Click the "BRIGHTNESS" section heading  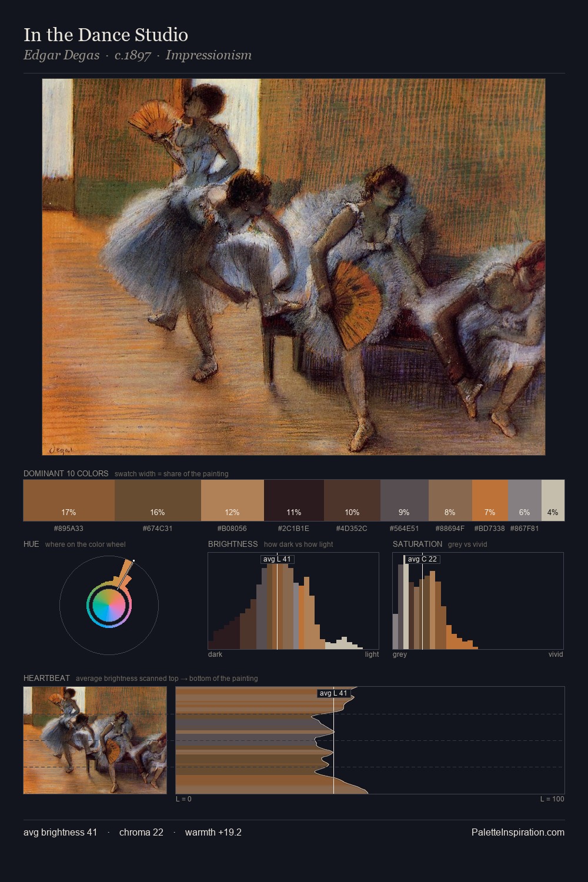point(233,544)
